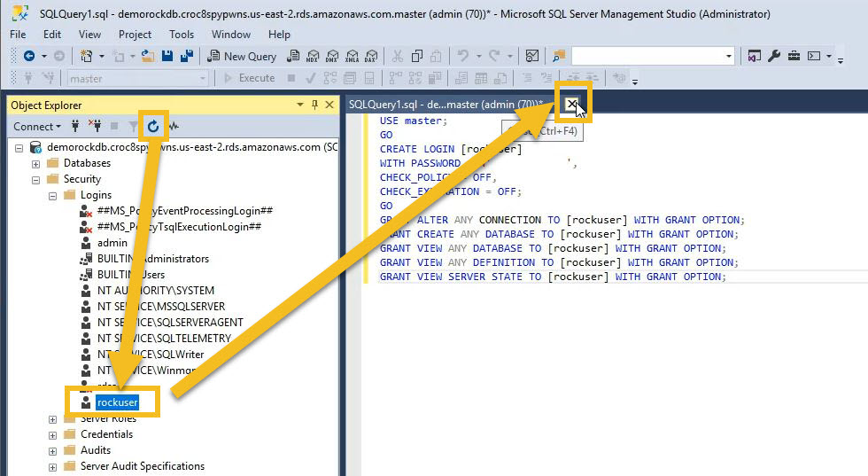
Task: Click the Copy icon in toolbar
Action: 417,56
